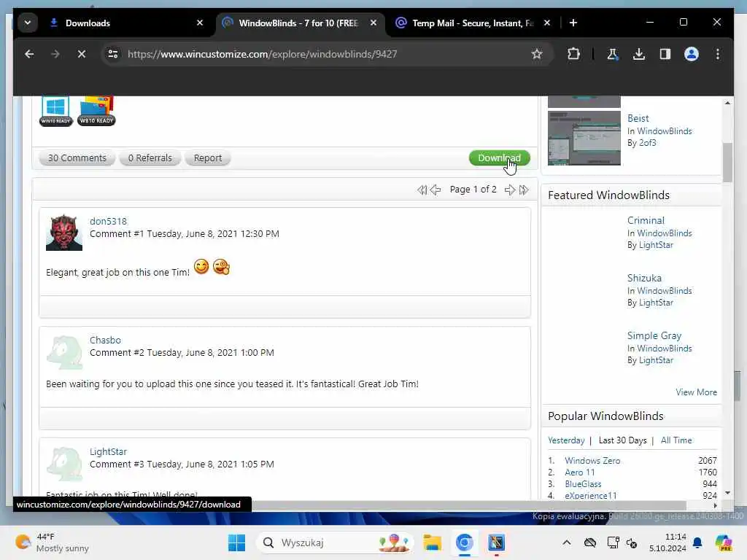The image size is (747, 560).
Task: Select the WindowBlinds - 7 for 10 tab
Action: [300, 23]
